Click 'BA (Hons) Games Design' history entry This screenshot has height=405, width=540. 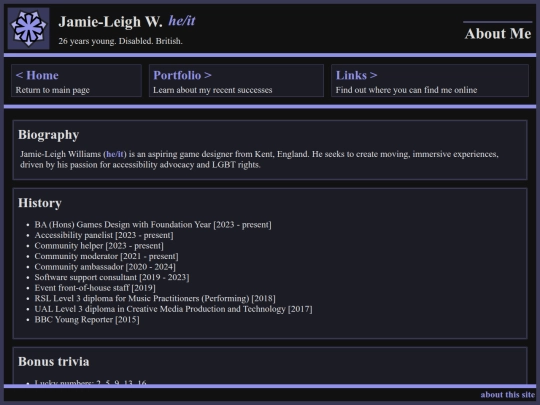pyautogui.click(x=153, y=225)
